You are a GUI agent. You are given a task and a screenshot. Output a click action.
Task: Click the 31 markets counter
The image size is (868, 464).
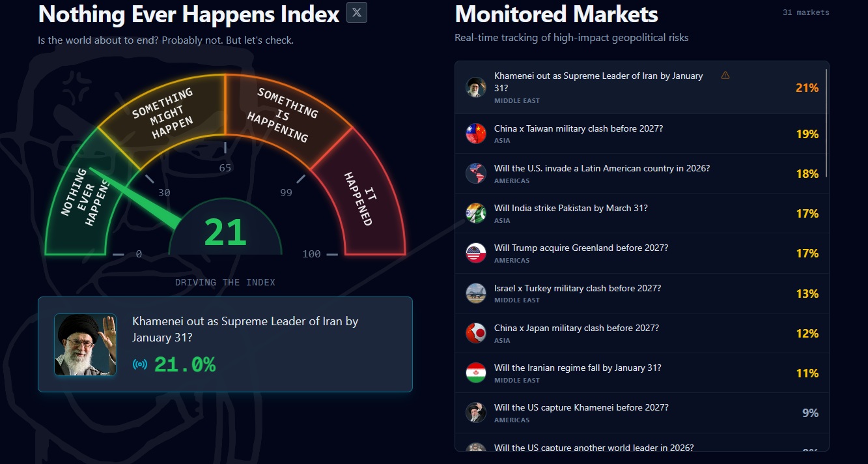coord(805,12)
